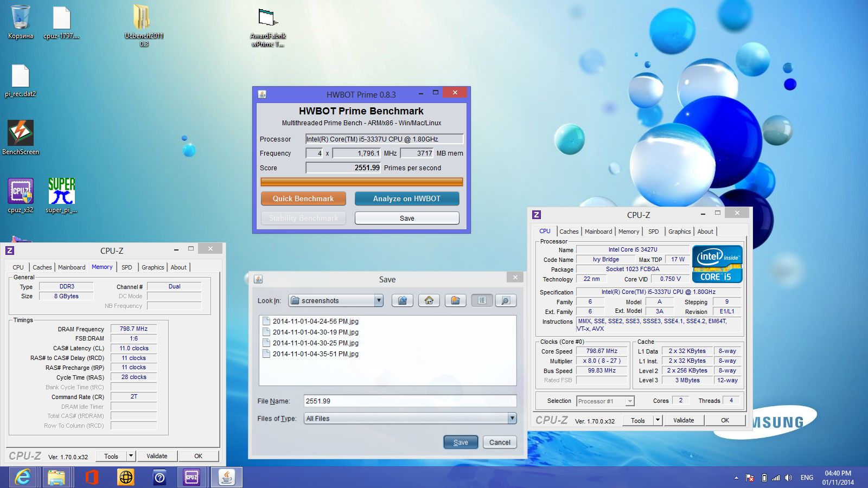The image size is (868, 488).
Task: Switch to CPU tab in left CPU-Z window
Action: 18,267
